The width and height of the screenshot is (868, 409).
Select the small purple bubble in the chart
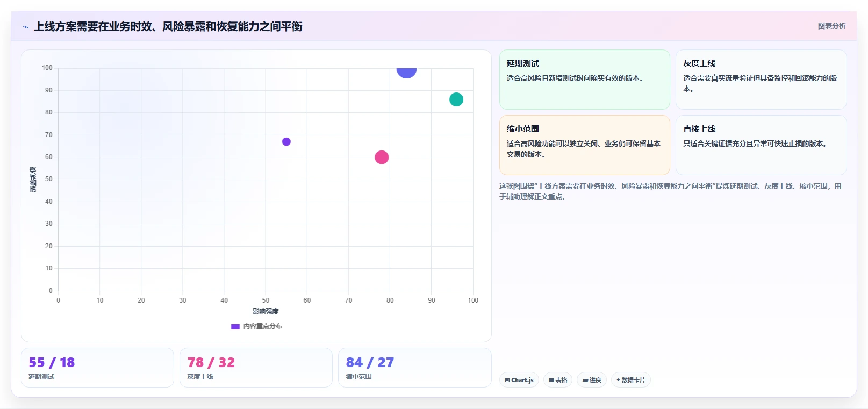click(286, 142)
